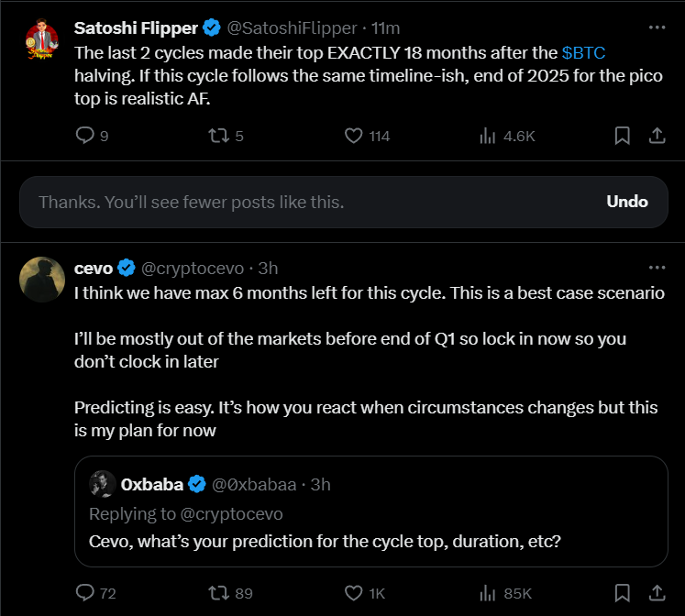View analytics for Satoshi Flipper's post
685x616 pixels.
click(x=488, y=136)
